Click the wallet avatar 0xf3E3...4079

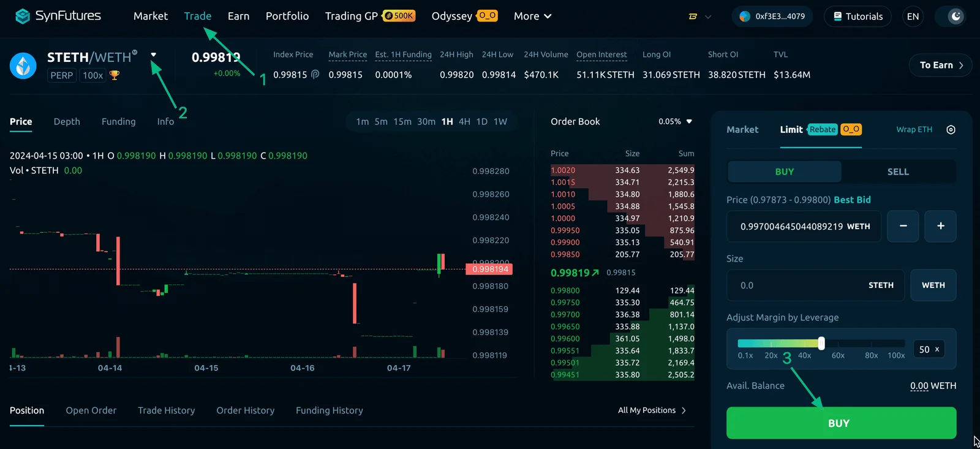pyautogui.click(x=772, y=17)
